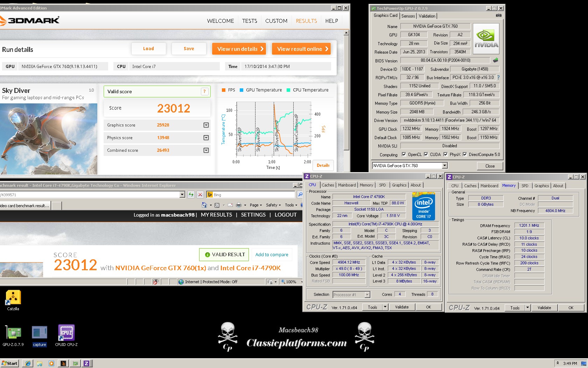Open IE Tools menu dropdown
588x368 pixels.
tap(291, 205)
